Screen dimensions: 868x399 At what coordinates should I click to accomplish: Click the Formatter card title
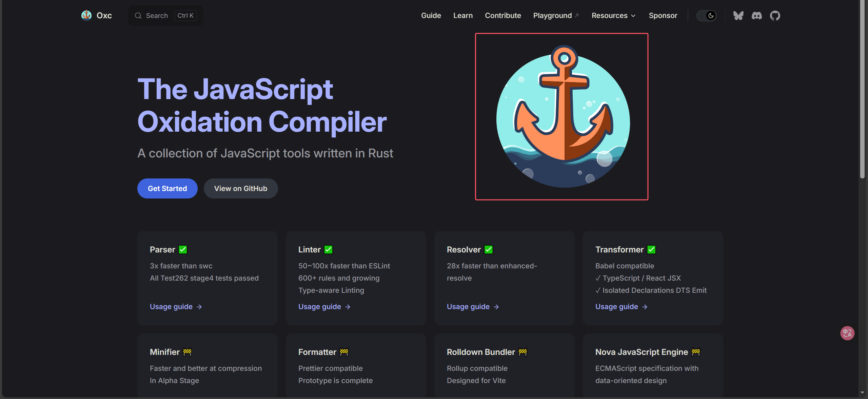point(317,352)
